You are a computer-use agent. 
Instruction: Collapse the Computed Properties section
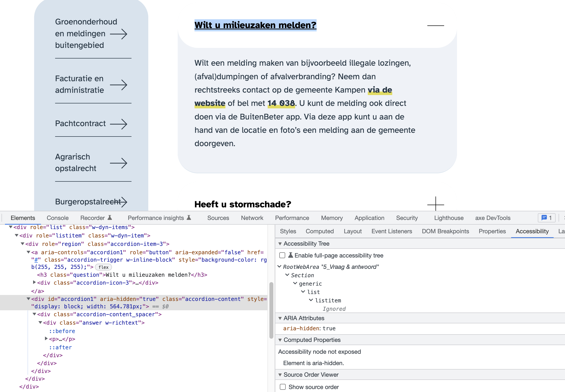click(280, 340)
